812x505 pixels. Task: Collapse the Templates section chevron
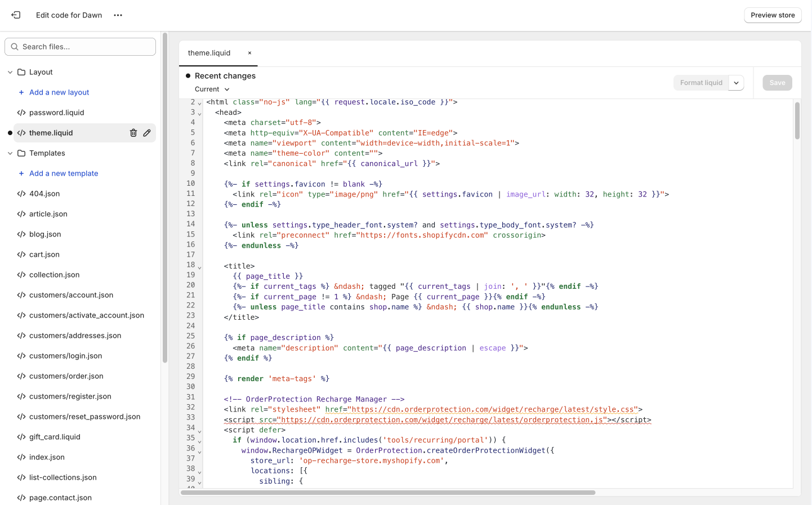pos(10,153)
